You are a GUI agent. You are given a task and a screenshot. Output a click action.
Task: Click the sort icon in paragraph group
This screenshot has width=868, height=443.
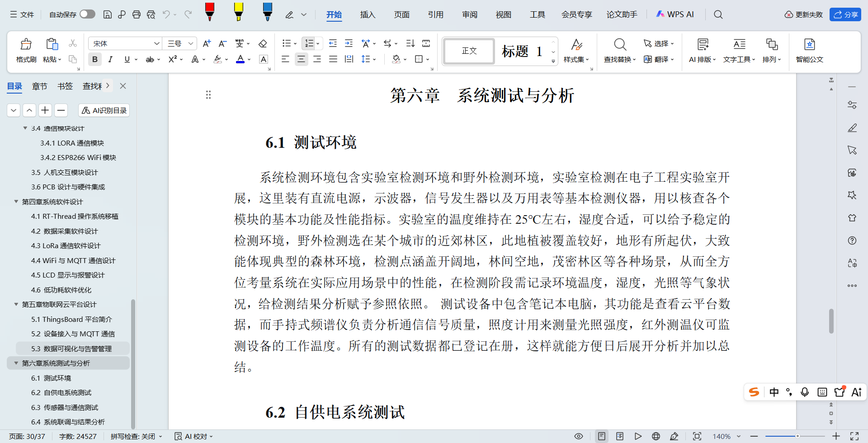click(x=410, y=43)
